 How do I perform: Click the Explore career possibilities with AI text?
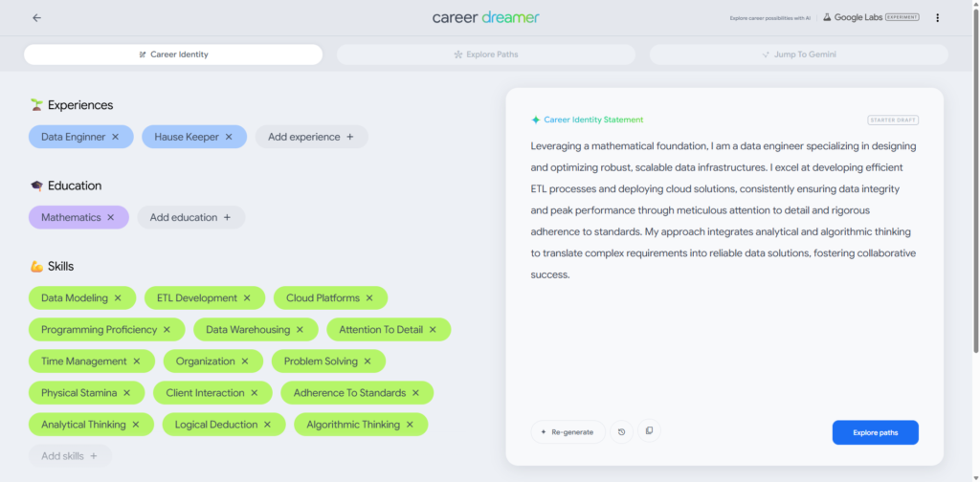[x=770, y=18]
